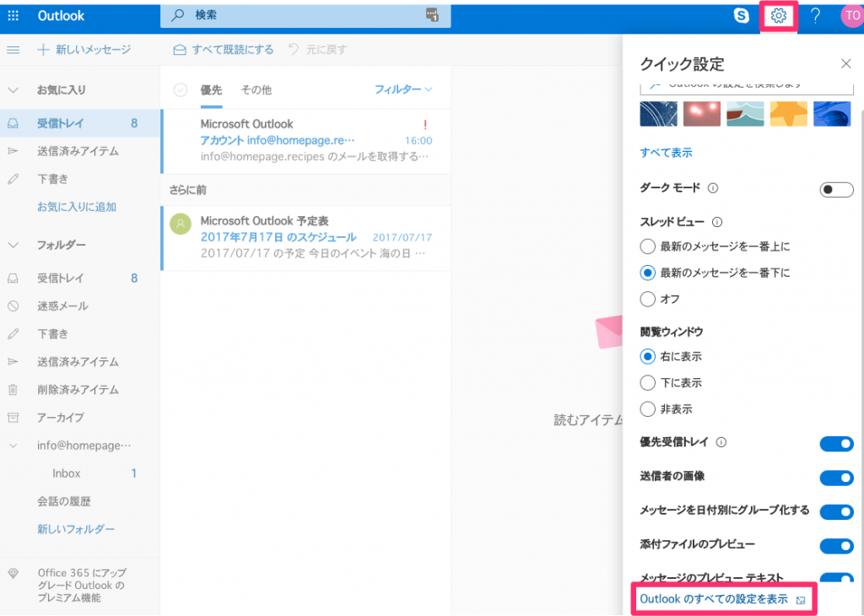Click the info icon next to 優先受信トレイ
This screenshot has width=864, height=616.
click(721, 442)
